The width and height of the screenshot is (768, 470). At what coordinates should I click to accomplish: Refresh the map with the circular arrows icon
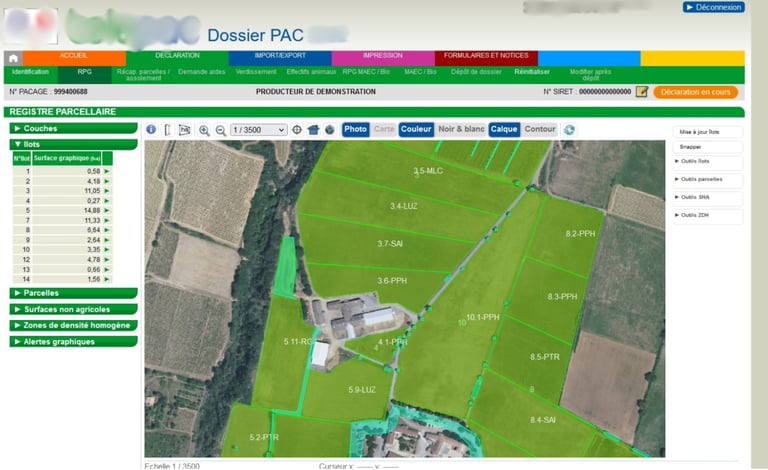point(569,130)
